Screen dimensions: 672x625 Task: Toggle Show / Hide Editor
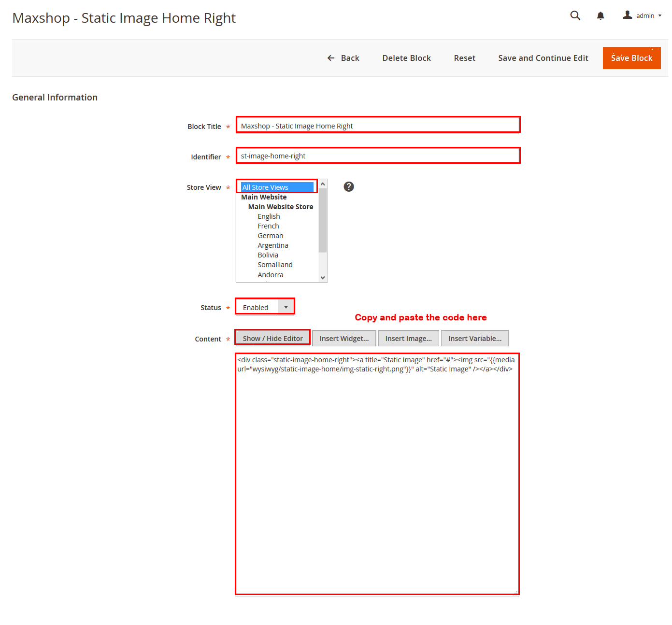[272, 338]
